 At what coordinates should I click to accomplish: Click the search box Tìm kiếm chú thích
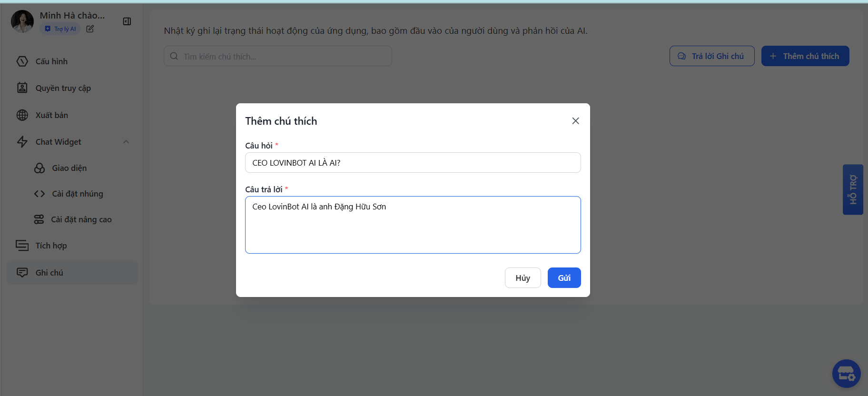tap(278, 56)
